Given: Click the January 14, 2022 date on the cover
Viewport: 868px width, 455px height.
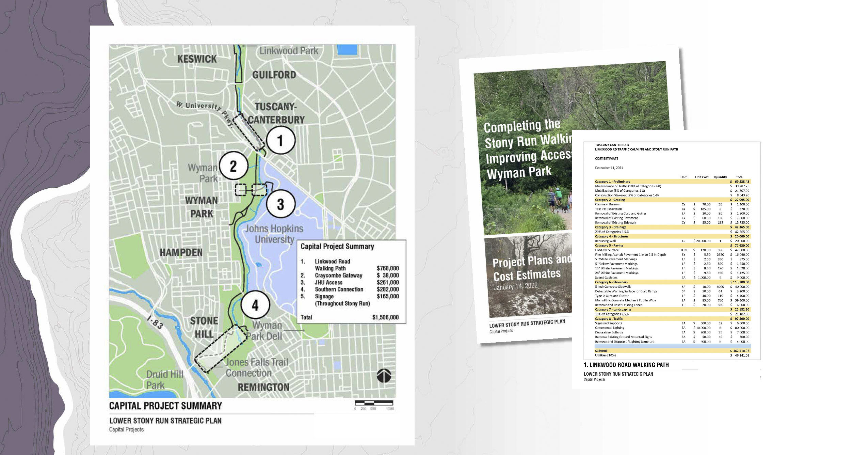Looking at the screenshot, I should click(x=516, y=286).
